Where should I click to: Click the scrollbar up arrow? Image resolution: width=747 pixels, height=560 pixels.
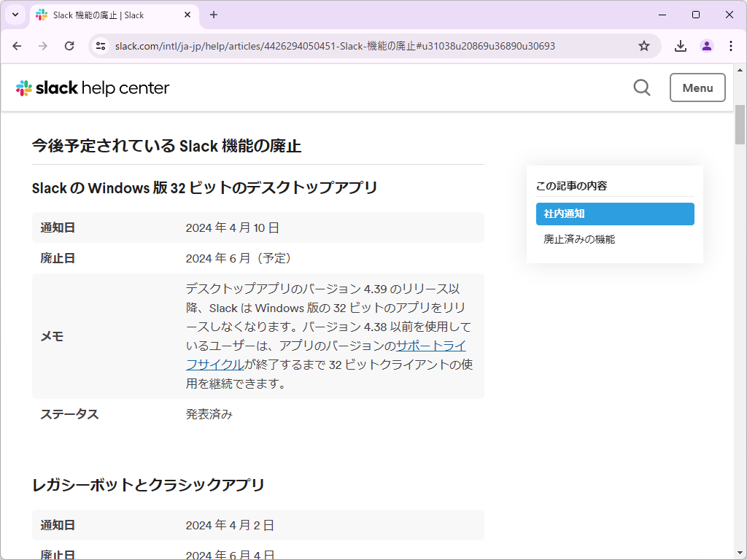740,70
